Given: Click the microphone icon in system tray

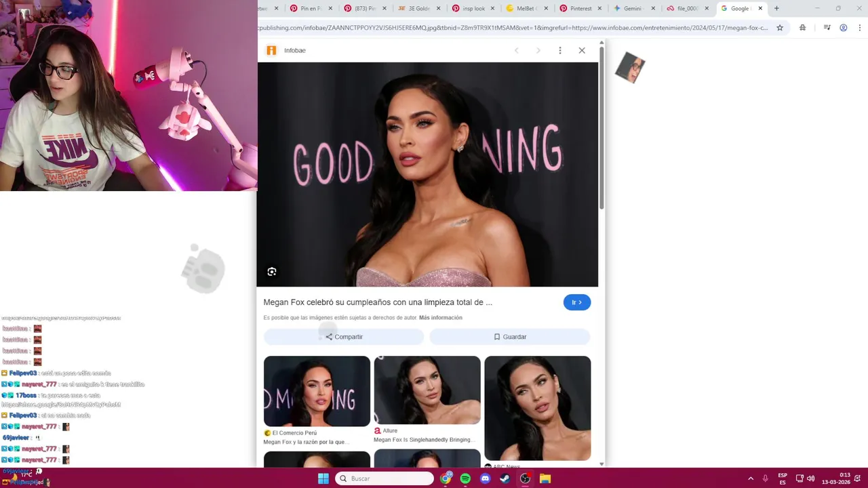Looking at the screenshot, I should pos(766,479).
